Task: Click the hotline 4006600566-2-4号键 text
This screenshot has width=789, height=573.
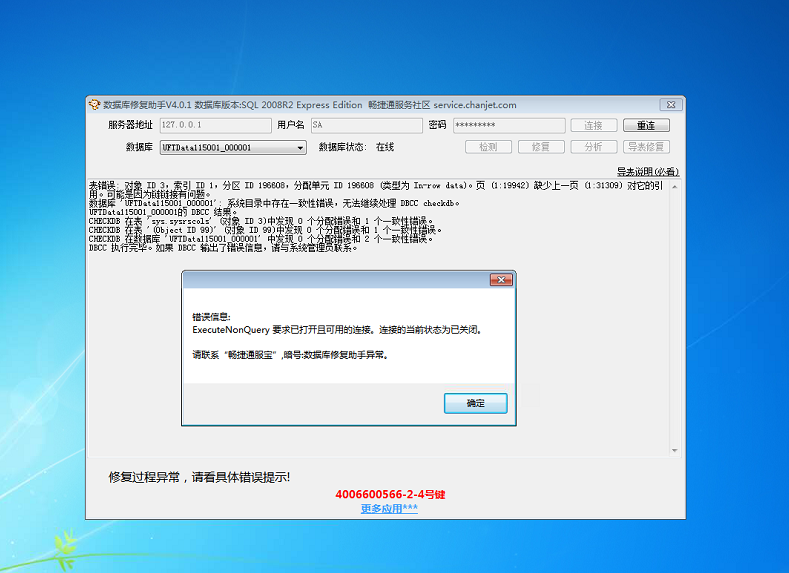Action: click(x=390, y=495)
